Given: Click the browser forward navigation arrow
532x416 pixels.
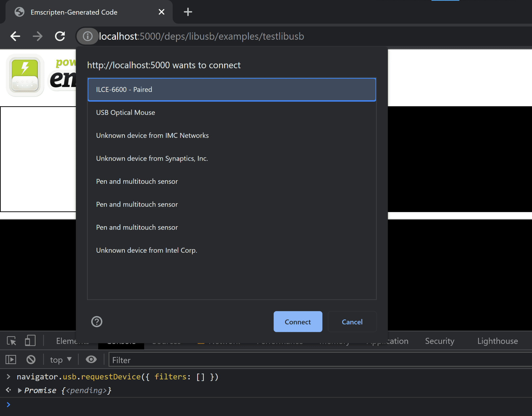Looking at the screenshot, I should click(38, 36).
